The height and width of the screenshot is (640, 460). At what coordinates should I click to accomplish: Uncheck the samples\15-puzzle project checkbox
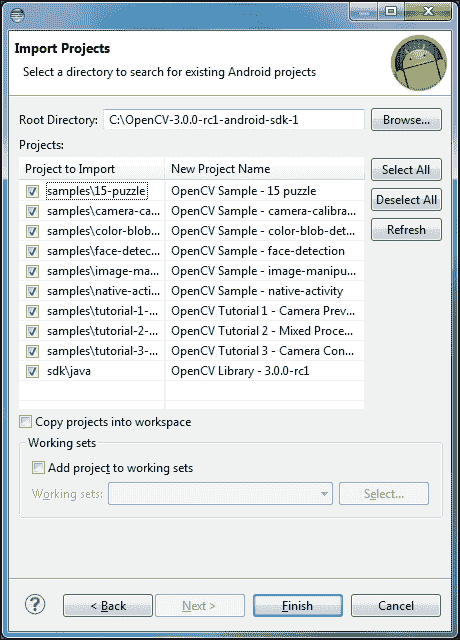[x=32, y=191]
